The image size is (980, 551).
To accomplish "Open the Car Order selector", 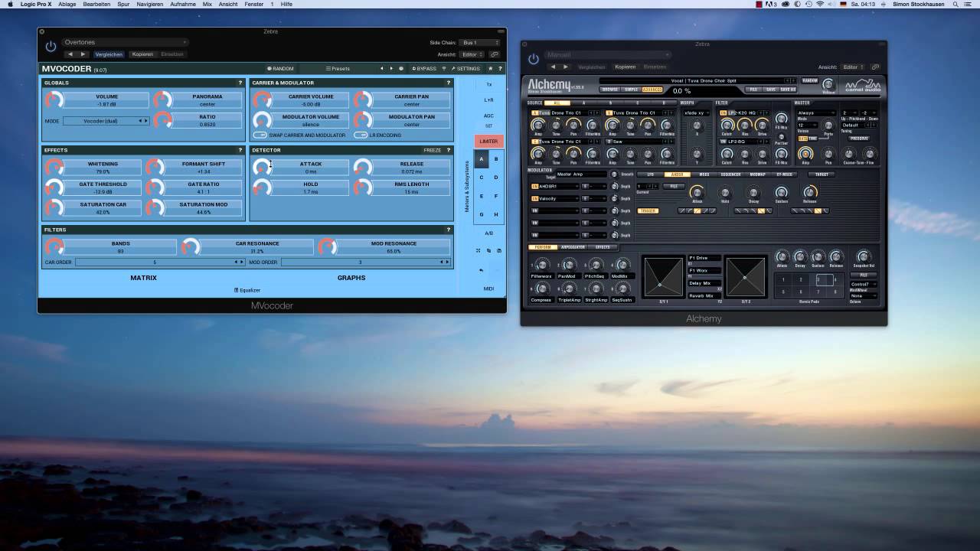I will tap(160, 262).
